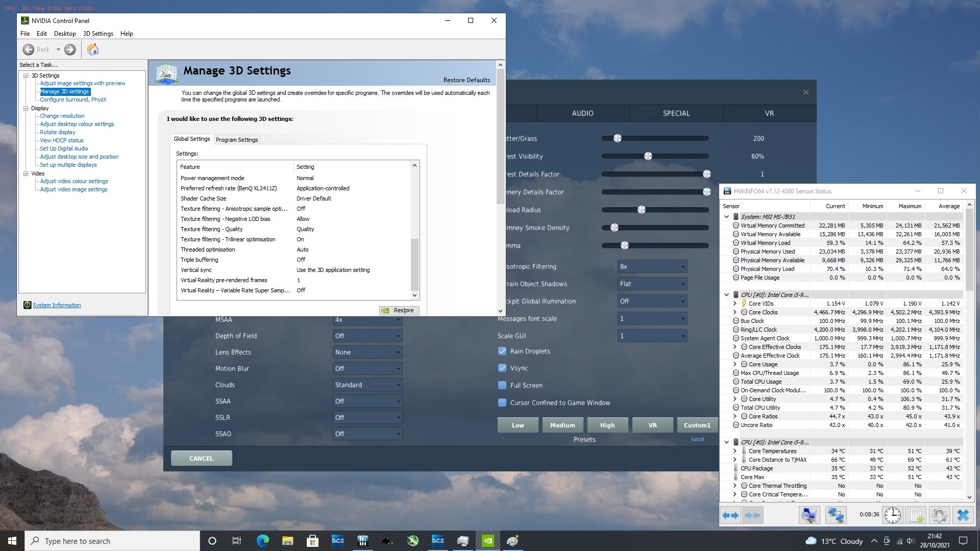The width and height of the screenshot is (980, 551).
Task: Open the 3D Settings menu
Action: coord(98,34)
